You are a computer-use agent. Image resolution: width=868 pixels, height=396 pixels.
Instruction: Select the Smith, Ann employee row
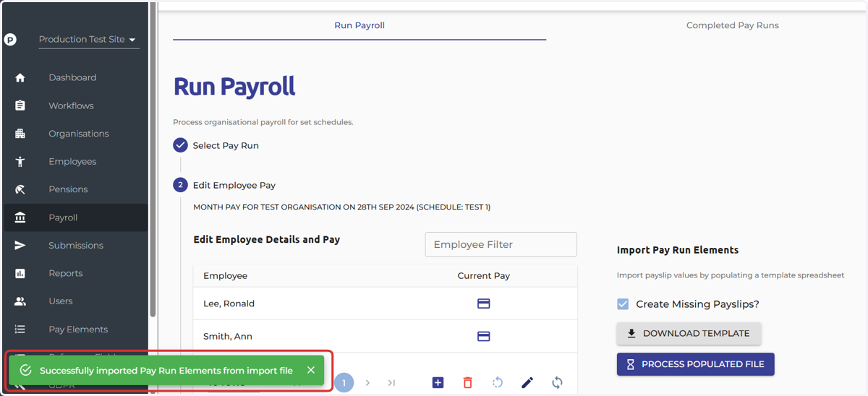click(x=385, y=336)
